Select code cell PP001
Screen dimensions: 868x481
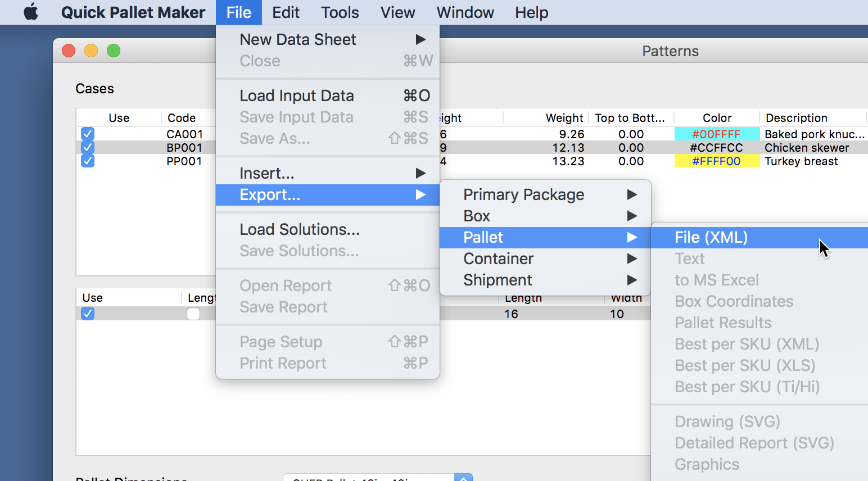(x=184, y=161)
